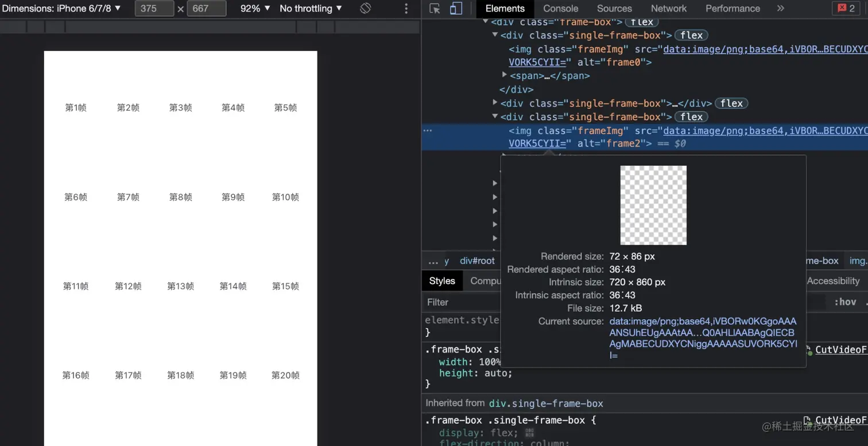Image resolution: width=868 pixels, height=446 pixels.
Task: Collapse the single-frame-box div containing frame2
Action: 495,117
